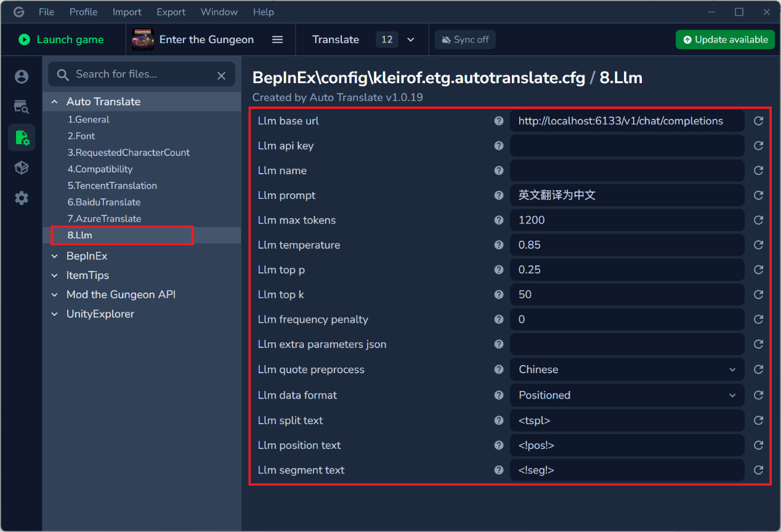The height and width of the screenshot is (532, 781).
Task: Click the Llm max tokens field
Action: point(627,220)
